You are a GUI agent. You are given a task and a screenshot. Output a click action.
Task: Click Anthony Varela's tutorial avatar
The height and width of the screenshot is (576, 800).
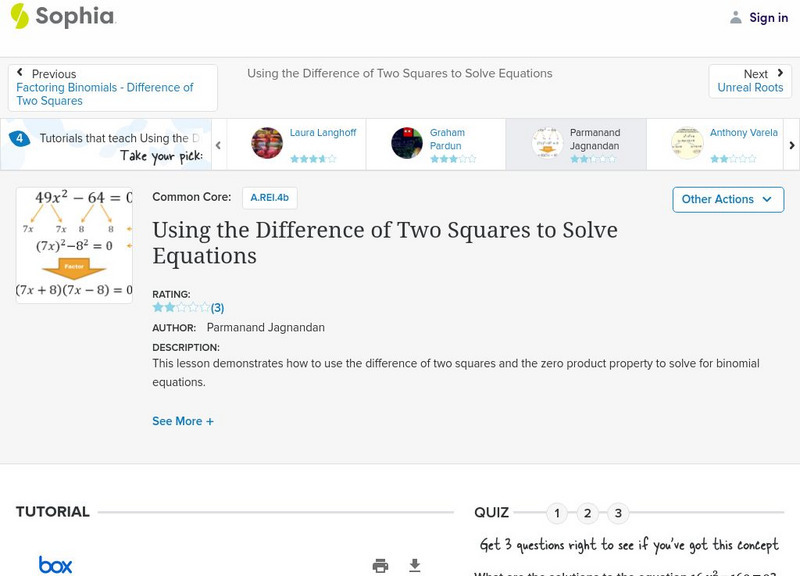pos(685,140)
